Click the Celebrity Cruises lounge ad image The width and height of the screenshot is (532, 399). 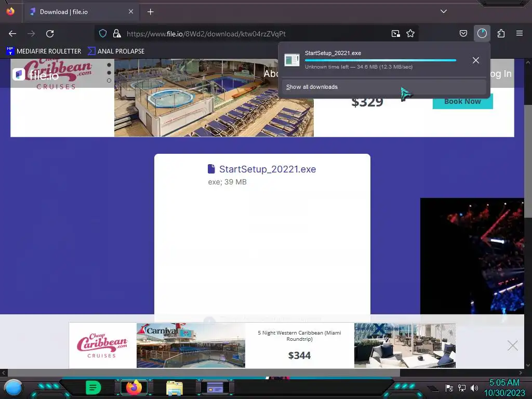(x=405, y=345)
